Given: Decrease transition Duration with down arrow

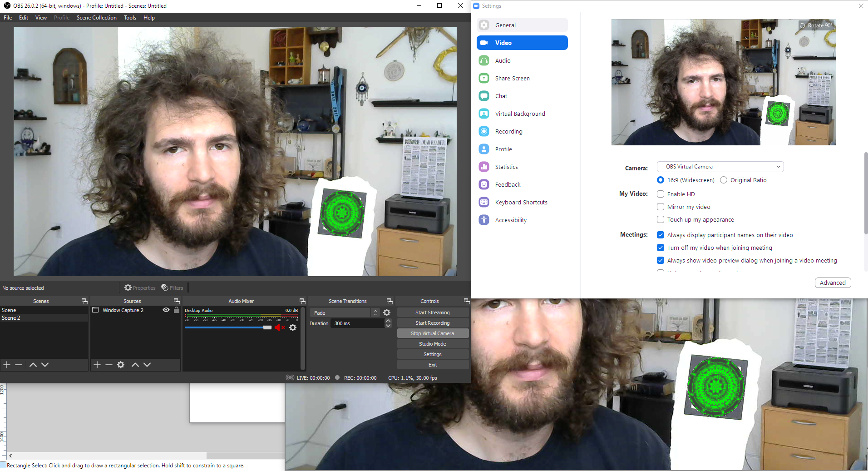Looking at the screenshot, I should click(388, 326).
